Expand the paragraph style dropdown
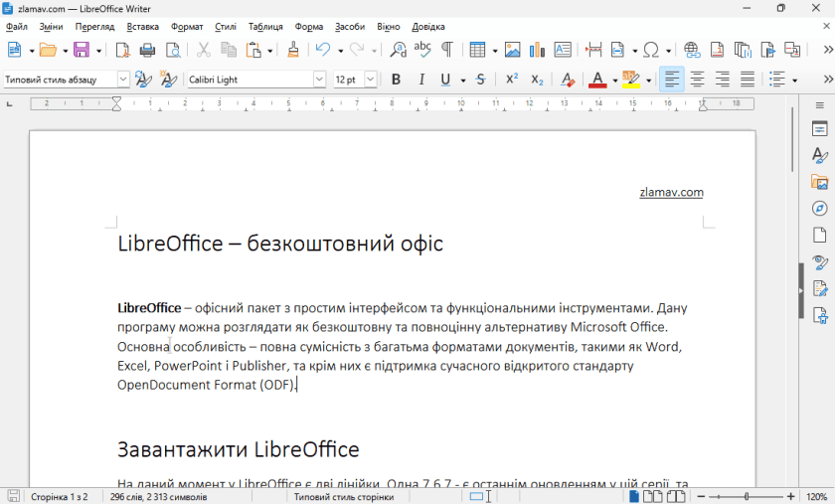The width and height of the screenshot is (835, 504). [x=123, y=80]
